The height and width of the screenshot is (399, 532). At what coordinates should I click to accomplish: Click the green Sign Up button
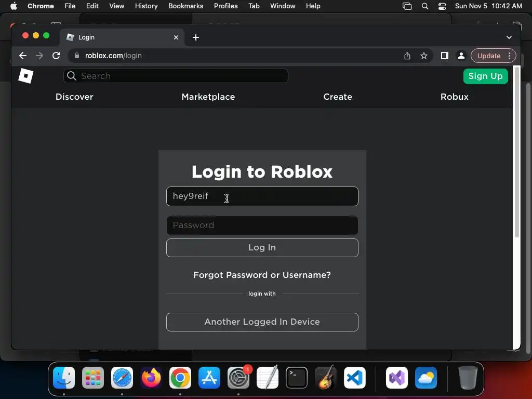coord(486,76)
